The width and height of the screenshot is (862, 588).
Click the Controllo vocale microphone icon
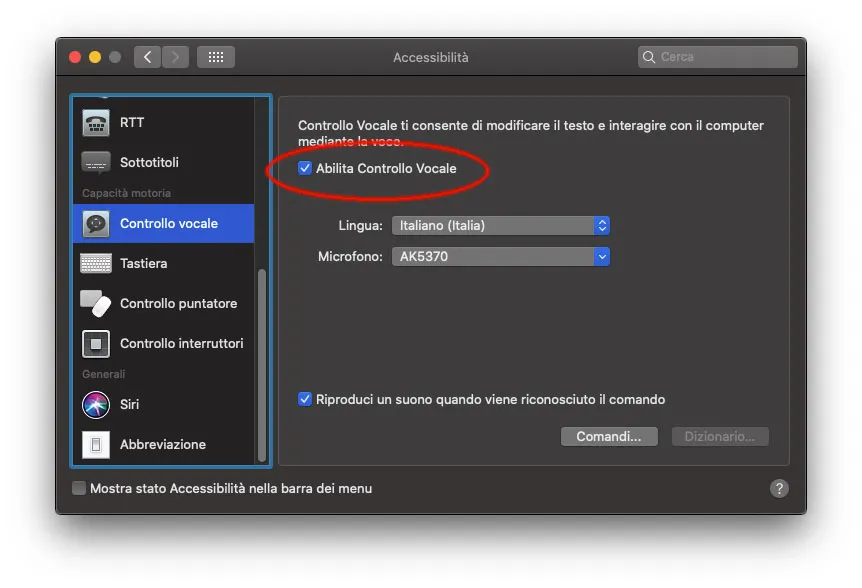pos(94,224)
